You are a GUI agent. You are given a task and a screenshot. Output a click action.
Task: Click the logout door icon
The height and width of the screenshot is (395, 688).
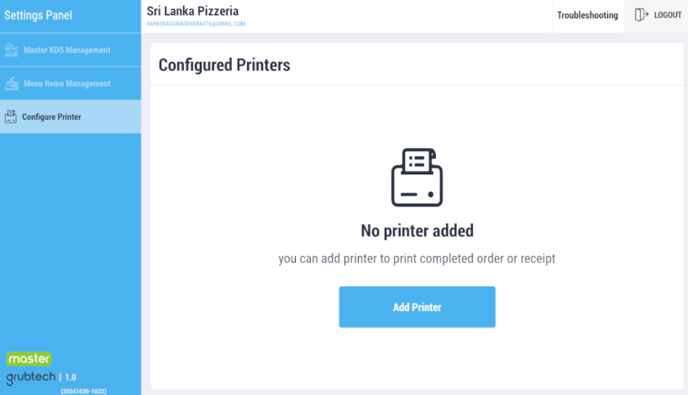point(641,15)
